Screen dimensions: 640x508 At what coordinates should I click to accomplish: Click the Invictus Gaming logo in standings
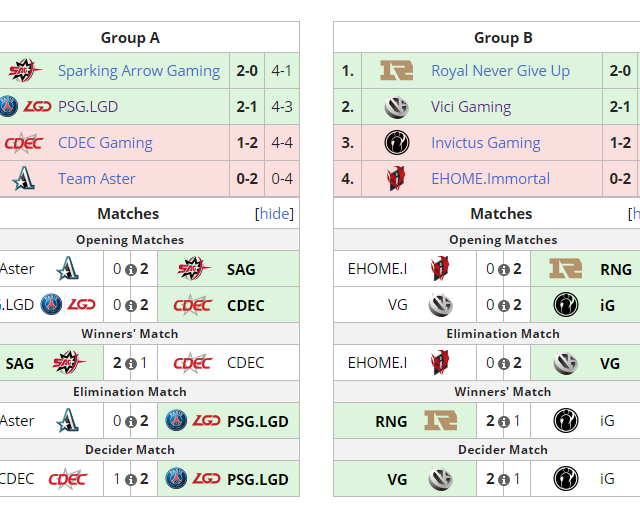396,143
